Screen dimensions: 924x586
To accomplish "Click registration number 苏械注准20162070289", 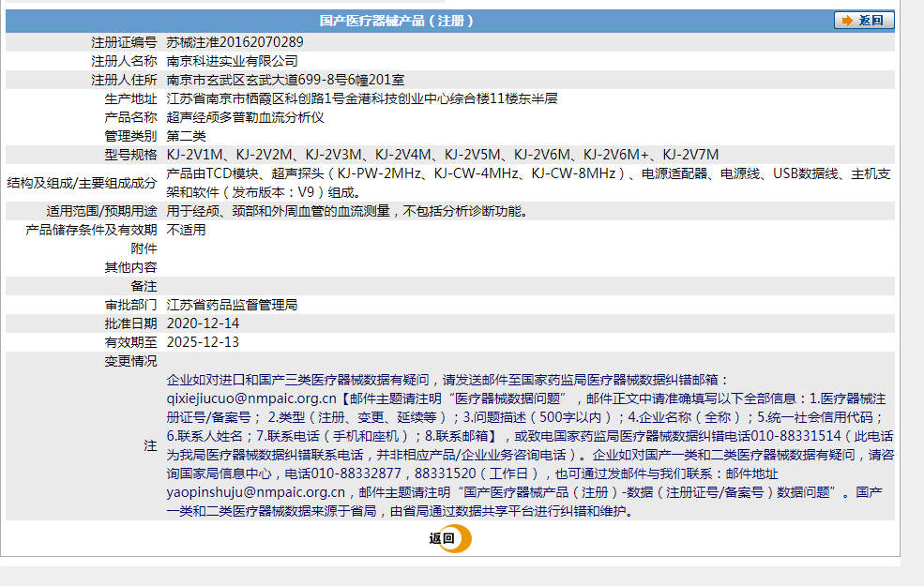I will click(235, 42).
